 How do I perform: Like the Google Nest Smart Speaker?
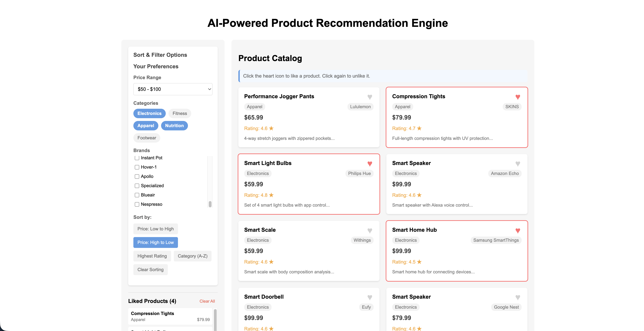point(518,297)
